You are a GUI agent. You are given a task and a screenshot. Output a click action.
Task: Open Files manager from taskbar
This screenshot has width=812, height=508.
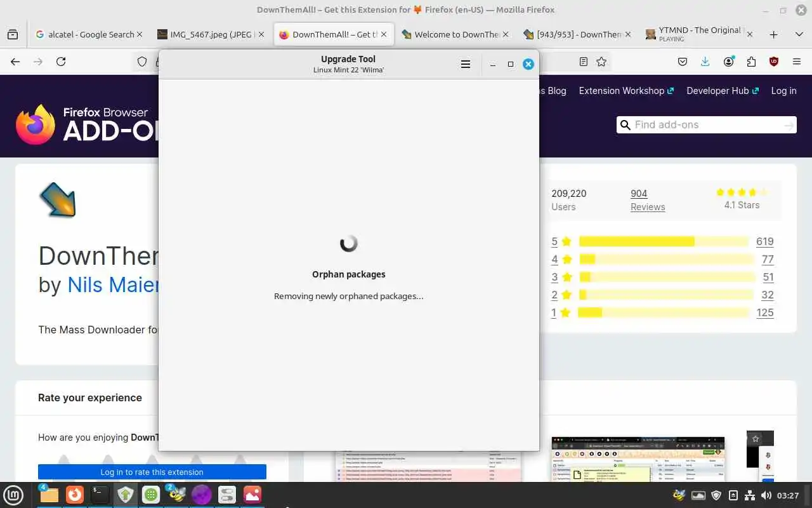click(49, 495)
